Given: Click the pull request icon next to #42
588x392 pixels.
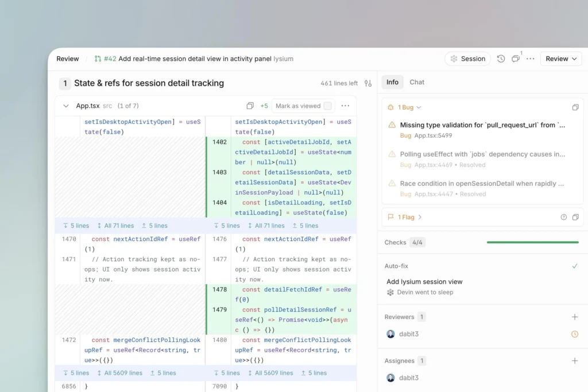Looking at the screenshot, I should (98, 59).
